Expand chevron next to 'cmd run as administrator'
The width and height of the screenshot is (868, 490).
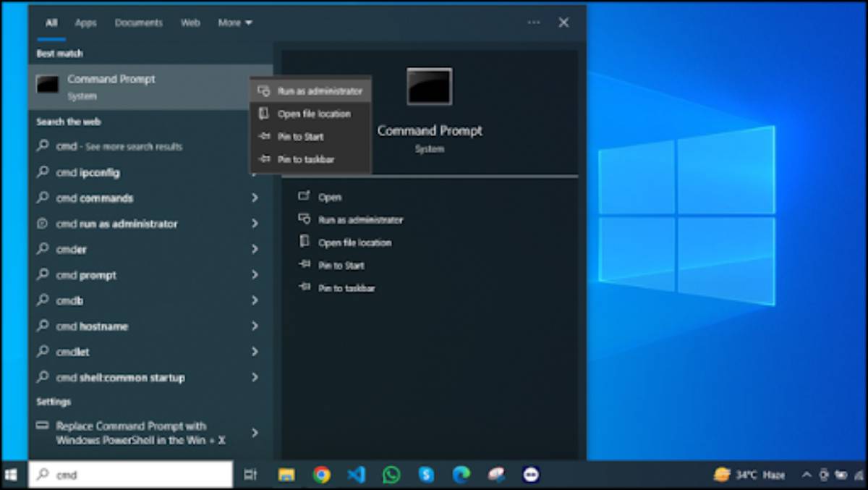coord(255,224)
